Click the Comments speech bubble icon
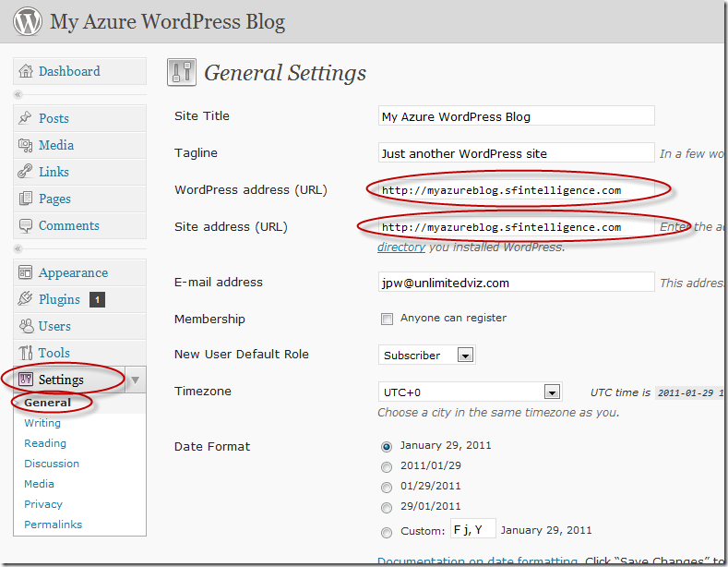 [26, 225]
